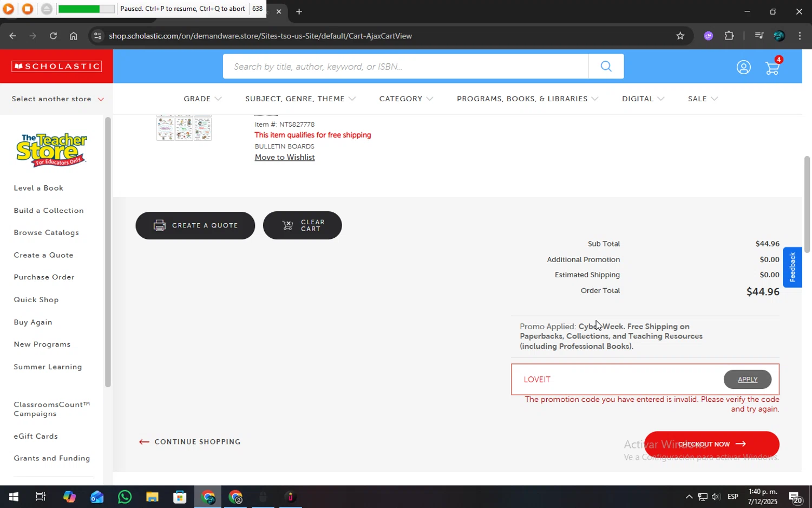Bookmark this page with the star
The image size is (812, 508).
click(680, 36)
